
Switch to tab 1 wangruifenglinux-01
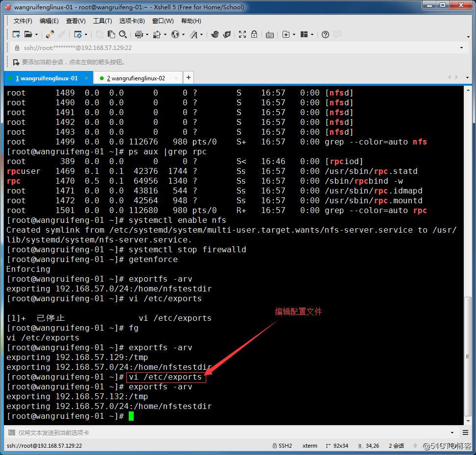coord(48,78)
